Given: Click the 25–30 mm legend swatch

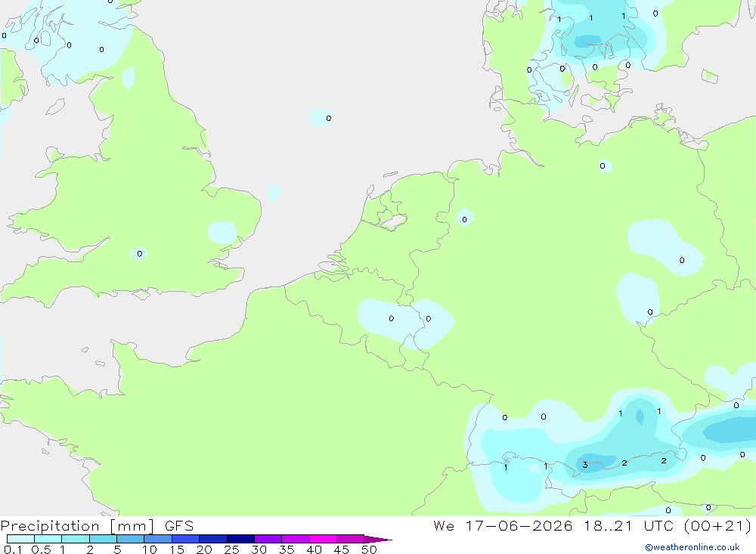Looking at the screenshot, I should tap(240, 539).
